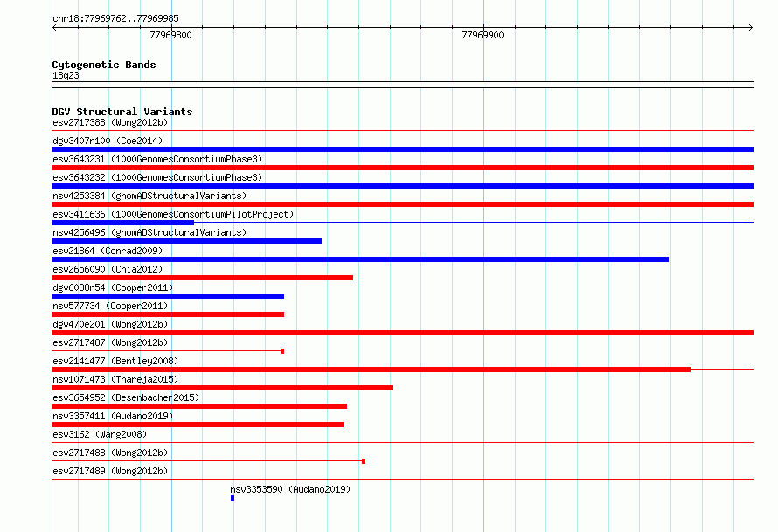Open esv21864 (Conrad2009) label
The width and height of the screenshot is (778, 532).
[x=108, y=251]
